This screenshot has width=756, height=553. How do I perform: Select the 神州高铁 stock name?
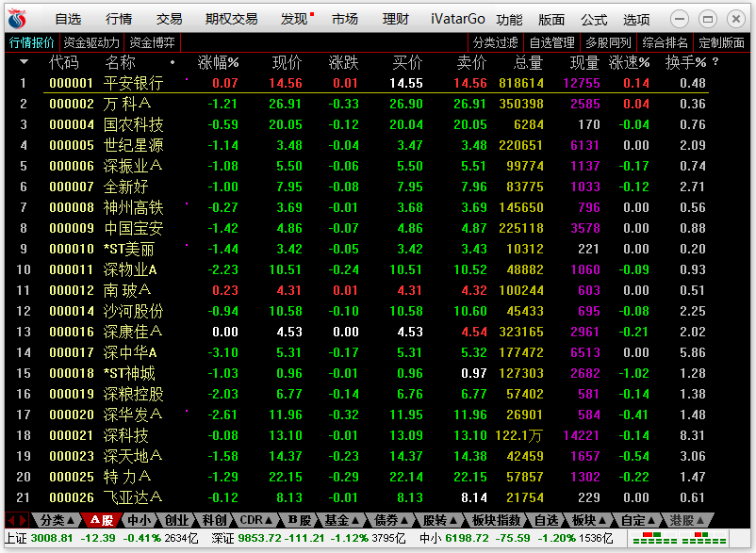tap(133, 207)
